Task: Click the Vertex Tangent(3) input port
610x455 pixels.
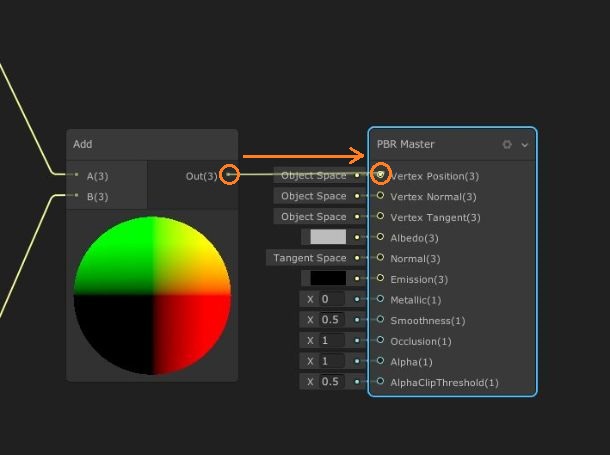Action: (x=380, y=216)
